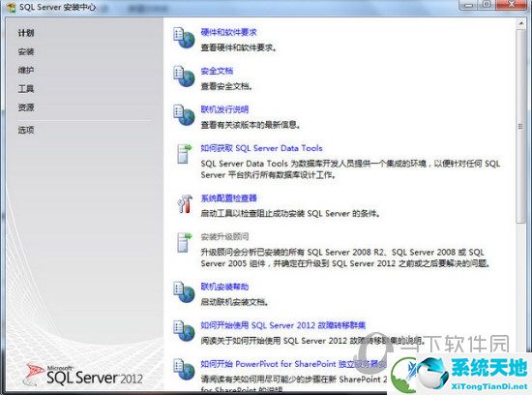
Task: Click description text 启动联机安装文档。
Action: [235, 302]
